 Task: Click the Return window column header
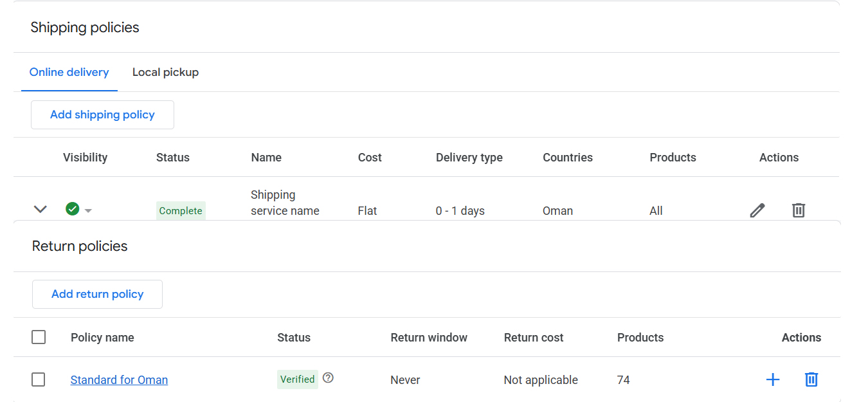(429, 338)
